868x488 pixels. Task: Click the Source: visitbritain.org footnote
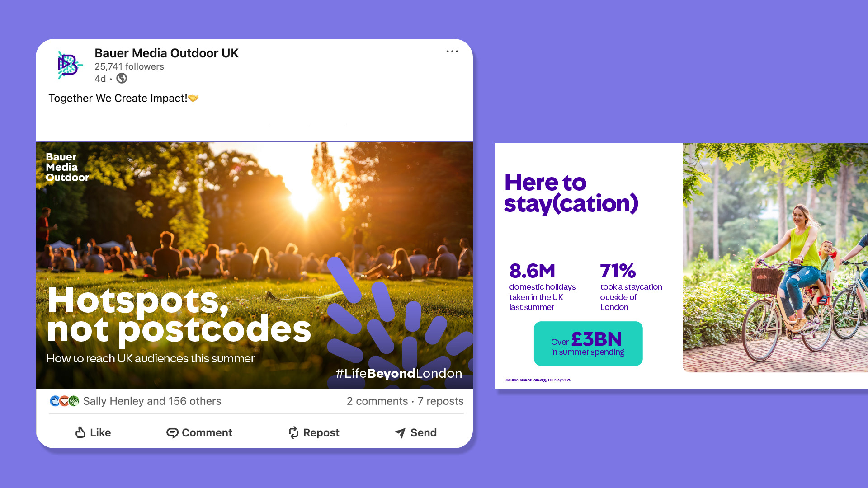point(538,380)
